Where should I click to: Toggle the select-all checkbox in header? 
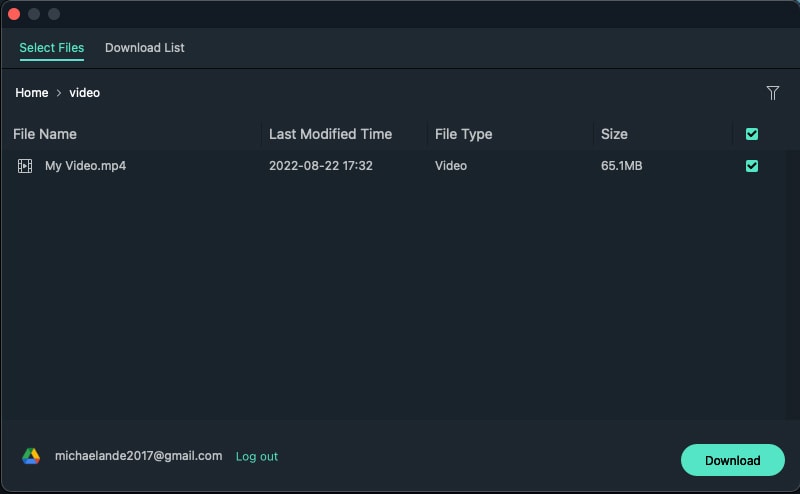coord(752,134)
